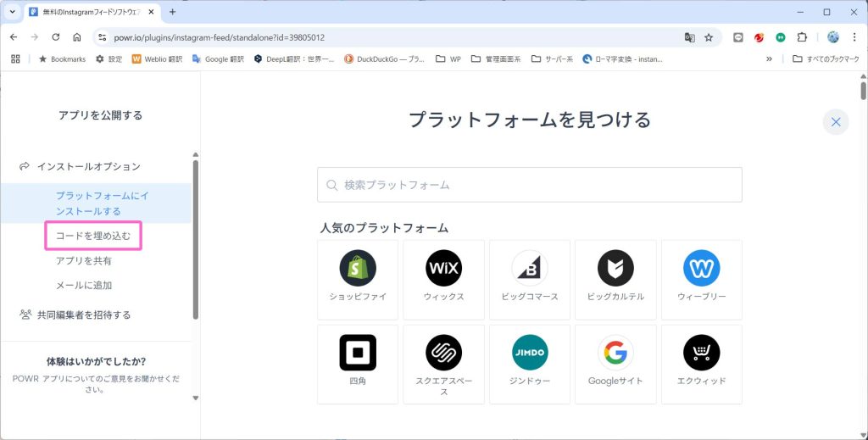Select the Square (四角) platform icon
Viewport: 868px width, 440px height.
pyautogui.click(x=358, y=353)
